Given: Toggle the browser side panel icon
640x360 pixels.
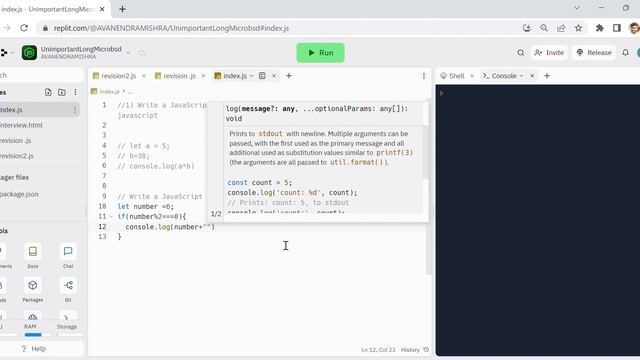Looking at the screenshot, I should (617, 28).
